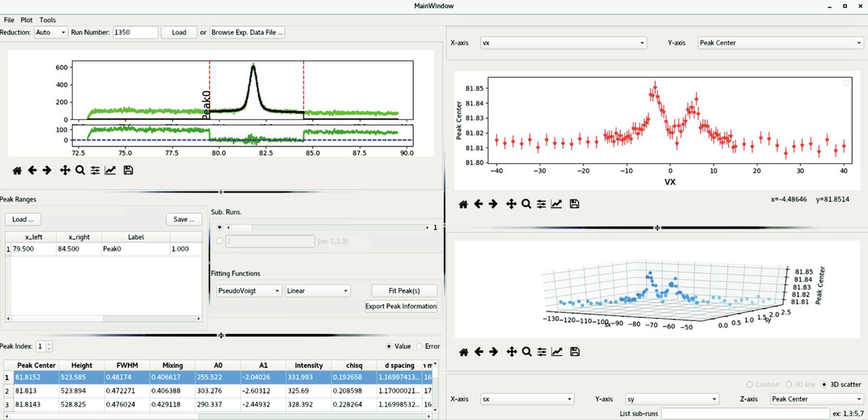This screenshot has width=868, height=420.
Task: Select the sub-run list radio button
Action: point(219,241)
